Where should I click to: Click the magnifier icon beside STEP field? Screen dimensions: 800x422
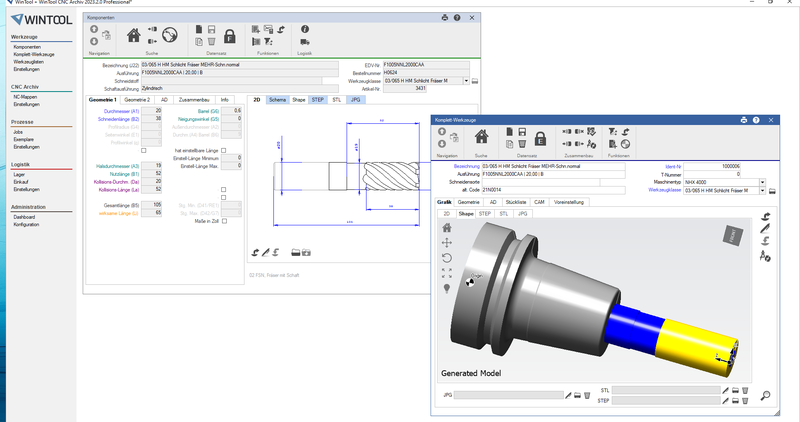point(765,395)
